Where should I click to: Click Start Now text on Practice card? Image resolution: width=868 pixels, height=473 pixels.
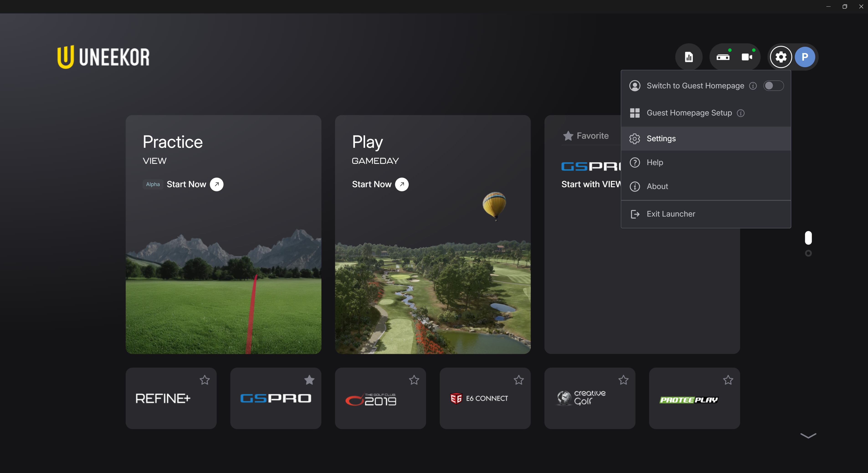point(186,184)
